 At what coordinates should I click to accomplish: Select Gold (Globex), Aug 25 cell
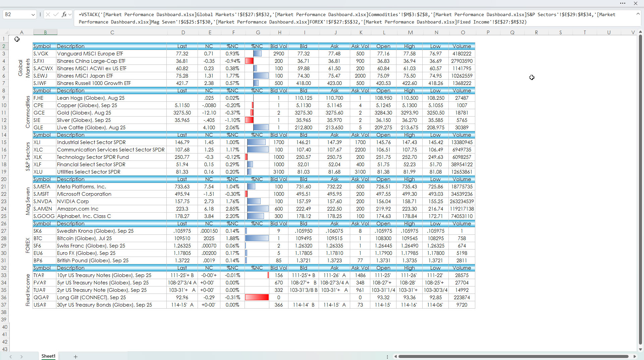[x=111, y=113]
